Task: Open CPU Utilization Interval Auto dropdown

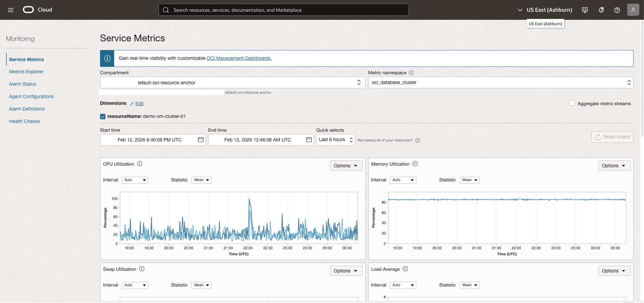Action: [x=135, y=180]
